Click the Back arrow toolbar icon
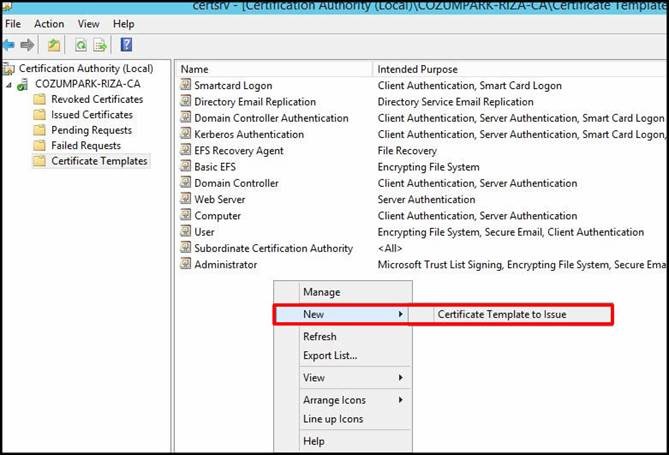The height and width of the screenshot is (455, 669). [x=9, y=45]
